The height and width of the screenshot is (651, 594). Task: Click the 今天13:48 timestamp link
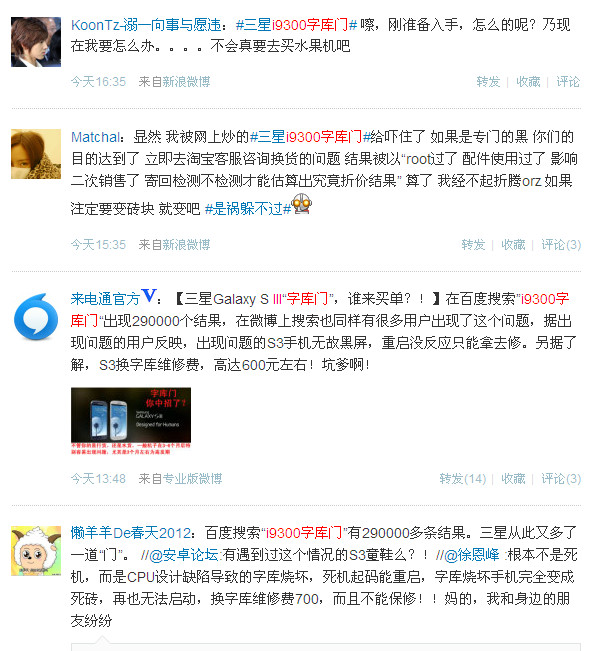98,479
